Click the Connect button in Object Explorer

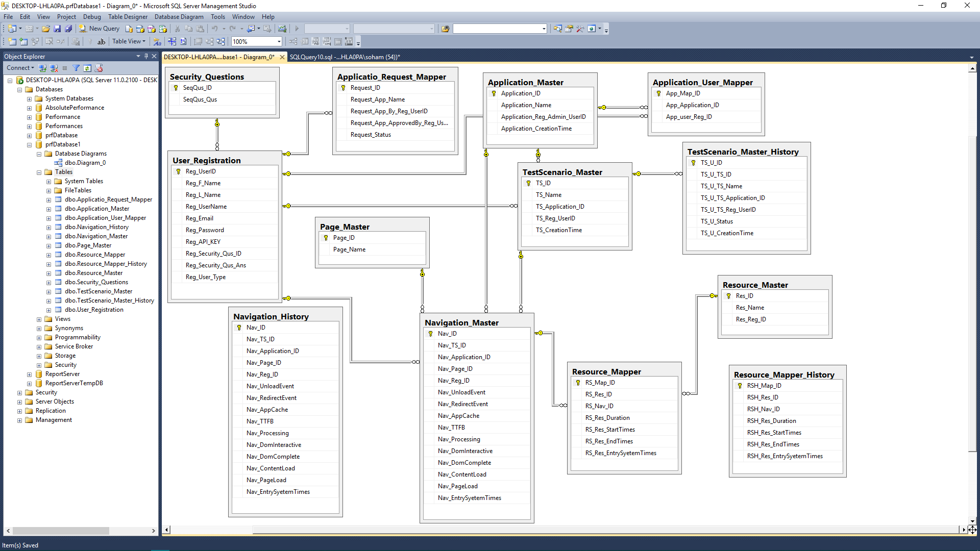[20, 68]
